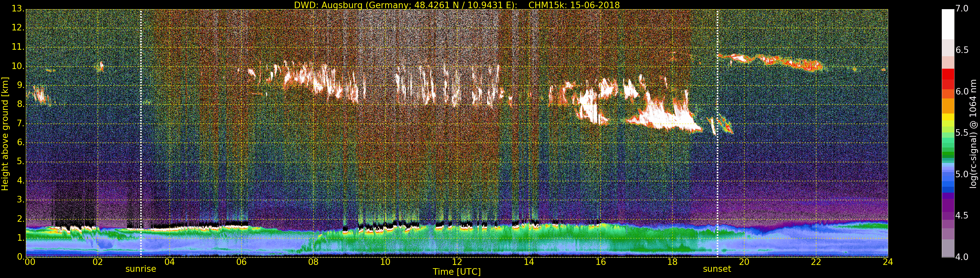
Task: Click the colorbar value label '6.5'
Action: 962,50
